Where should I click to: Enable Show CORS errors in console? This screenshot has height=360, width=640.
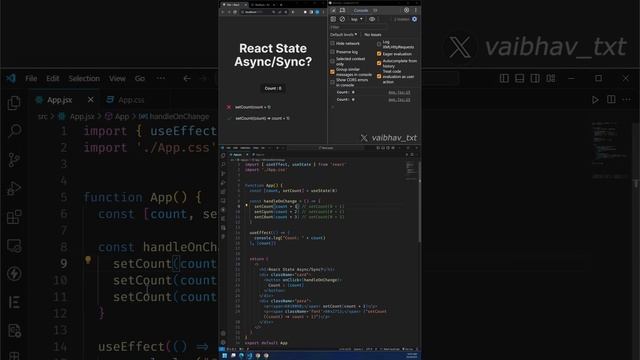point(332,82)
